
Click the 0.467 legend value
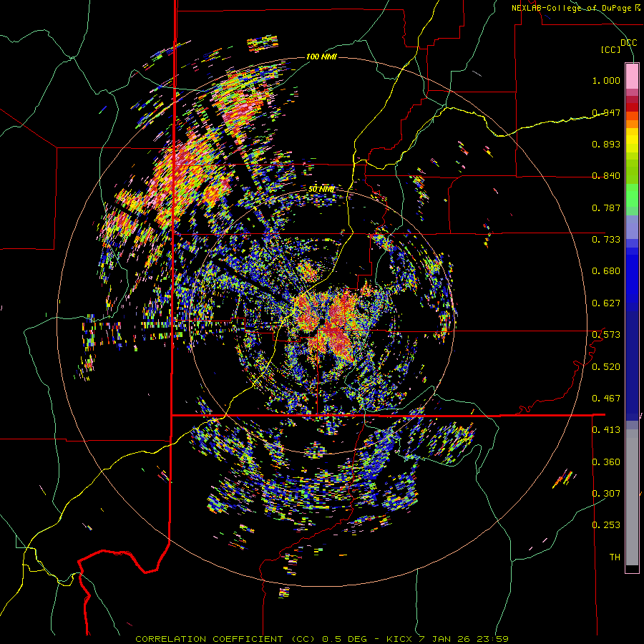(x=606, y=399)
